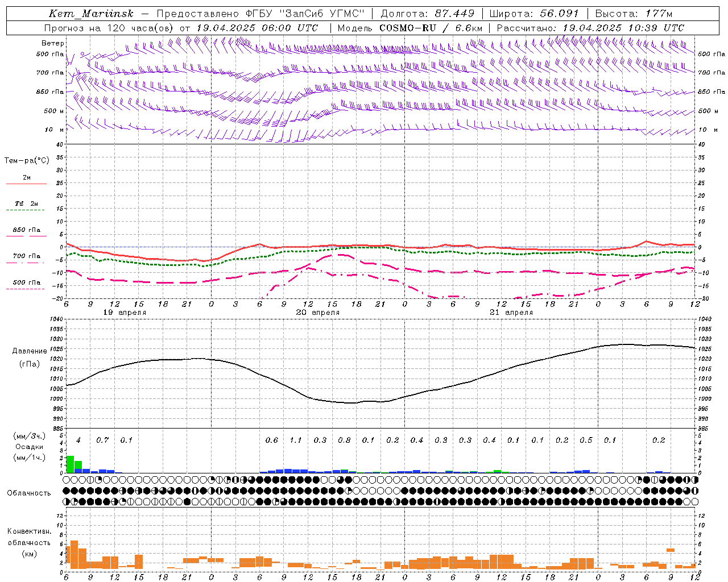
Task: Select the model name "COSMO-RU / 6.6км"
Action: [431, 28]
